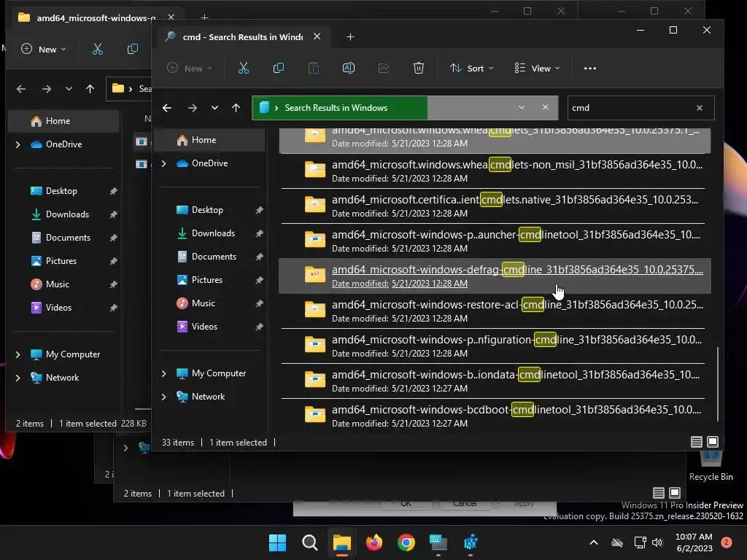This screenshot has width=747, height=560.
Task: Go forward in the back amd64 window
Action: tap(46, 88)
